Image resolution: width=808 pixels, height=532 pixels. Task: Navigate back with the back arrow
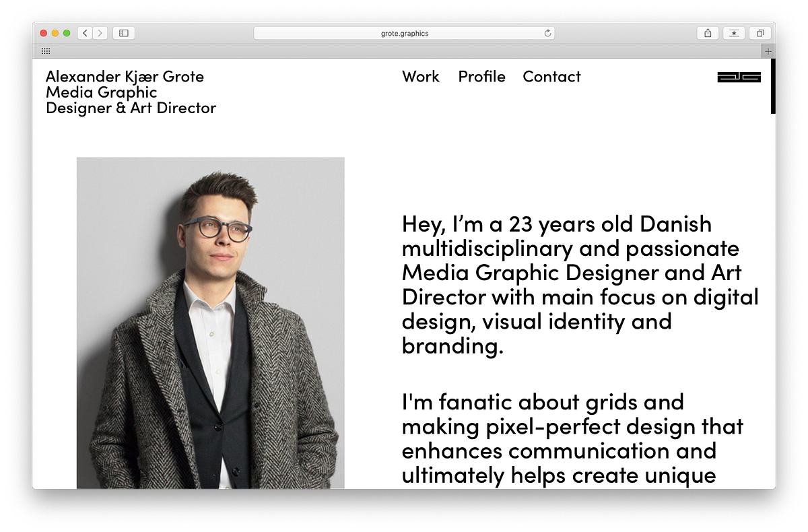click(x=83, y=32)
